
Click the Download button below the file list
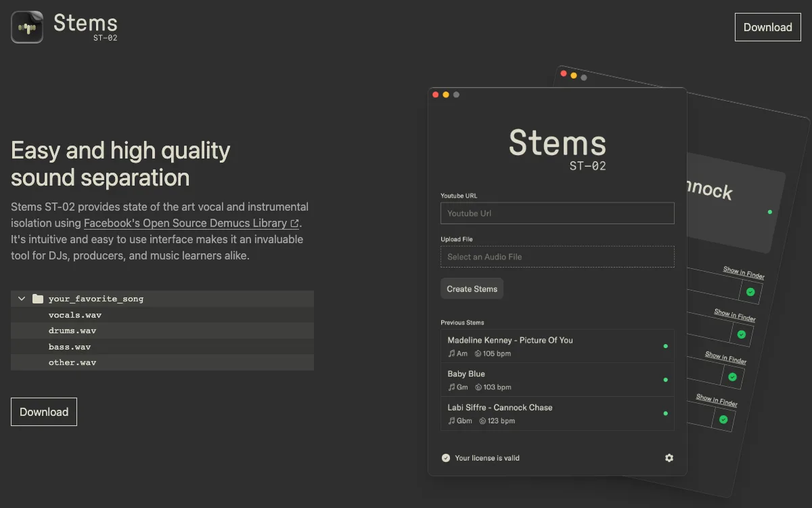click(x=44, y=412)
